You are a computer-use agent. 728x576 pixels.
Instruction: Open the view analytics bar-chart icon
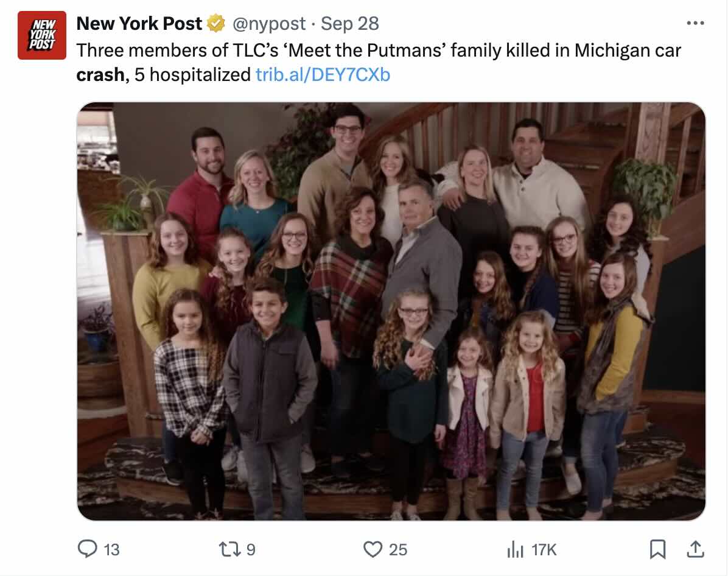tap(515, 550)
